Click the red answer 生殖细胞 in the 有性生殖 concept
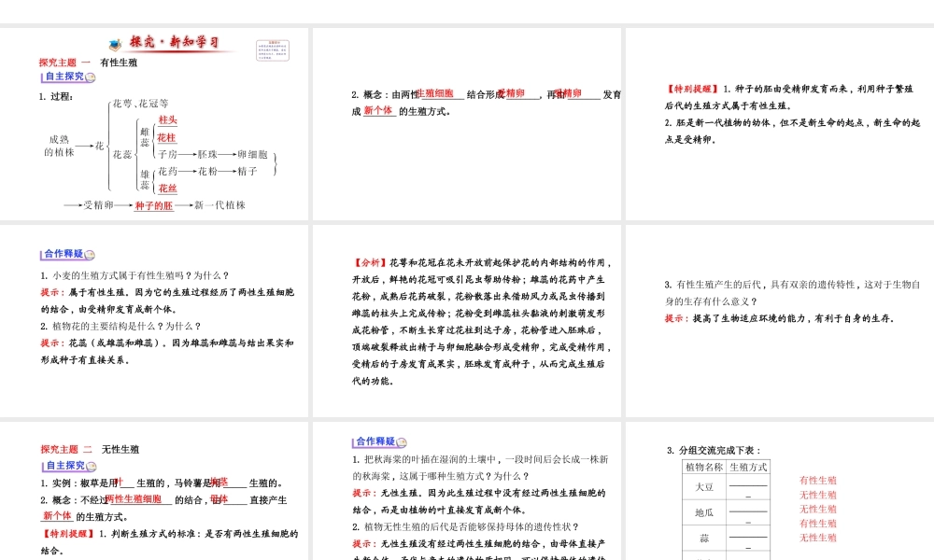 [x=436, y=93]
